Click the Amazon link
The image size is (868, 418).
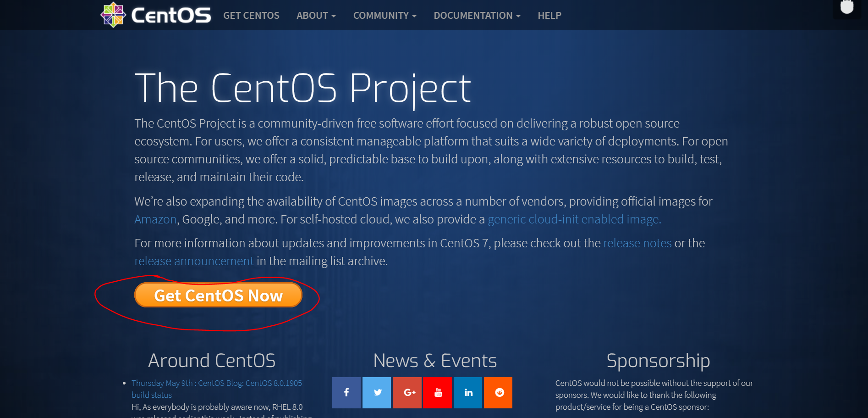click(x=155, y=219)
